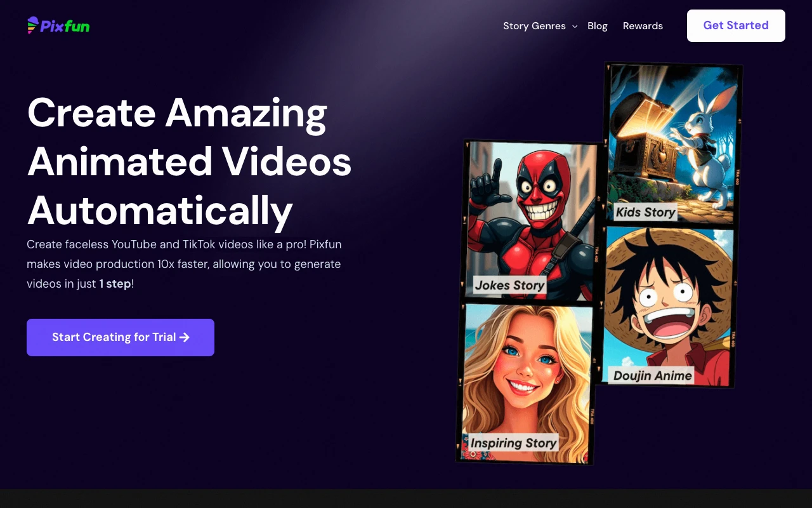Click the Pixfun wordmark text
This screenshot has height=508, width=812.
coord(65,26)
